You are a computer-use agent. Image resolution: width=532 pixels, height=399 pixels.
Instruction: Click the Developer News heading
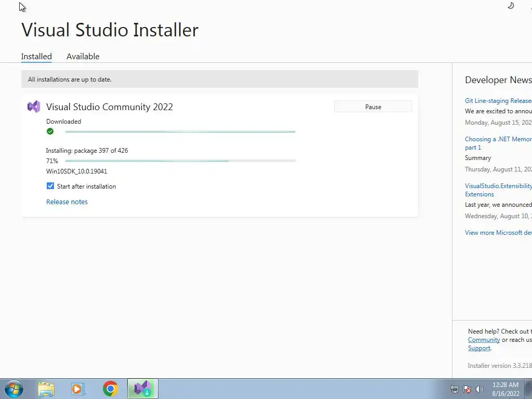coord(498,79)
